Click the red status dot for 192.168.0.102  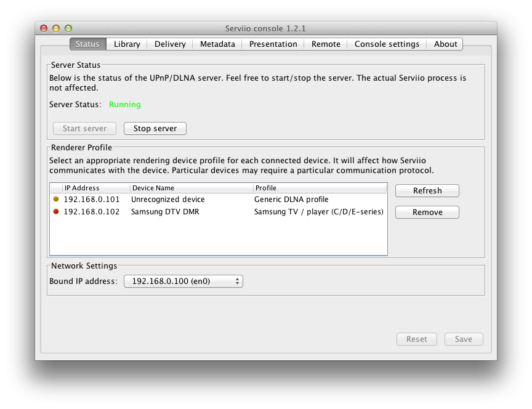click(x=56, y=211)
